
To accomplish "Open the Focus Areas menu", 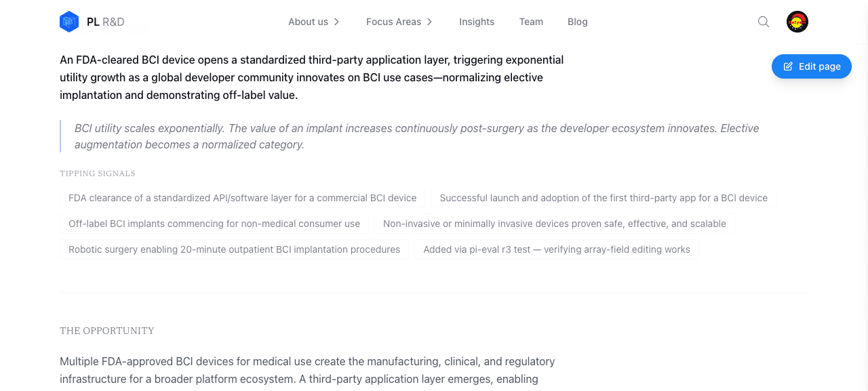I will 399,22.
